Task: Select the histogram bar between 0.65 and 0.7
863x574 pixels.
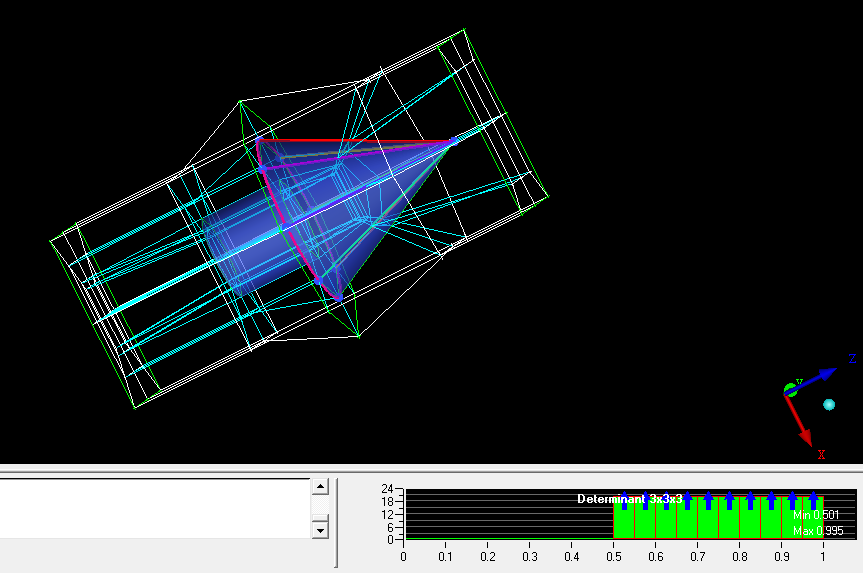Action: 687,522
